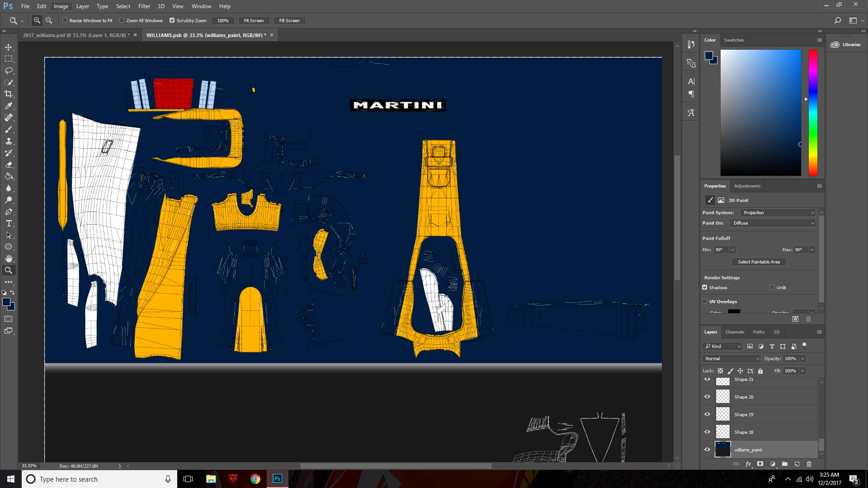Click the hue spectrum slider

[813, 113]
